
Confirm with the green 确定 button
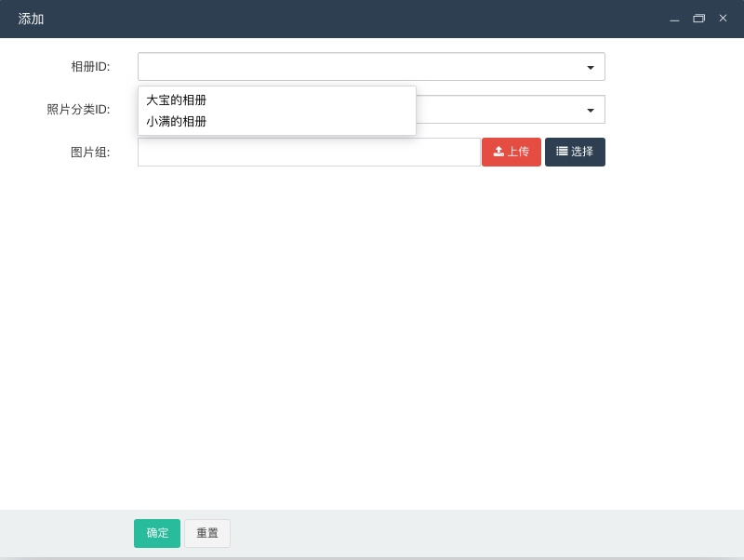click(x=157, y=533)
